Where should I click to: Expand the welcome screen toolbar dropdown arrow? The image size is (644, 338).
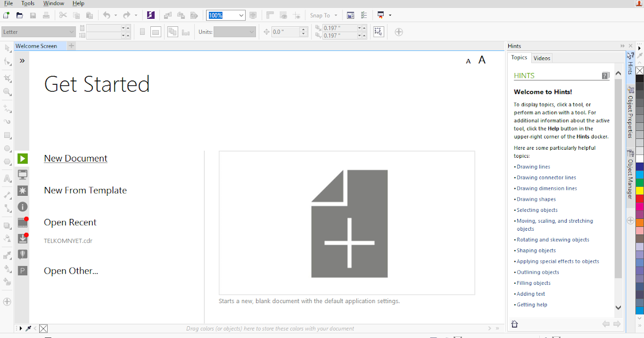pos(390,16)
